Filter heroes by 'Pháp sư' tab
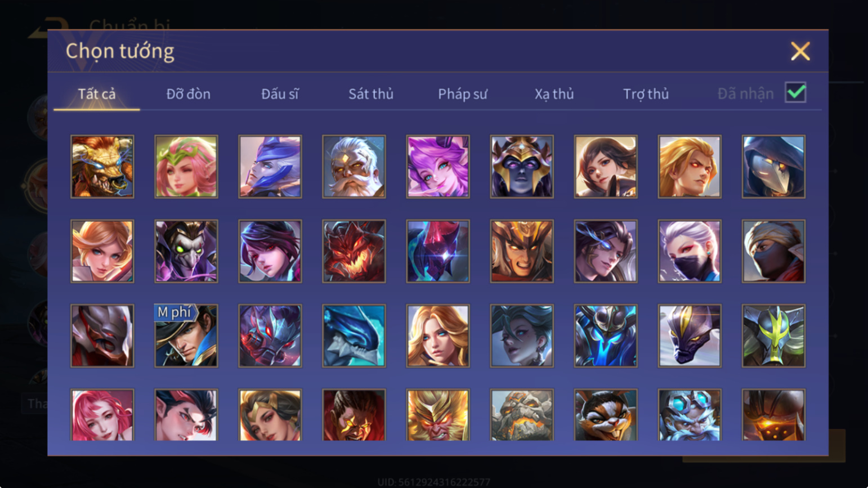The width and height of the screenshot is (868, 488). point(463,94)
